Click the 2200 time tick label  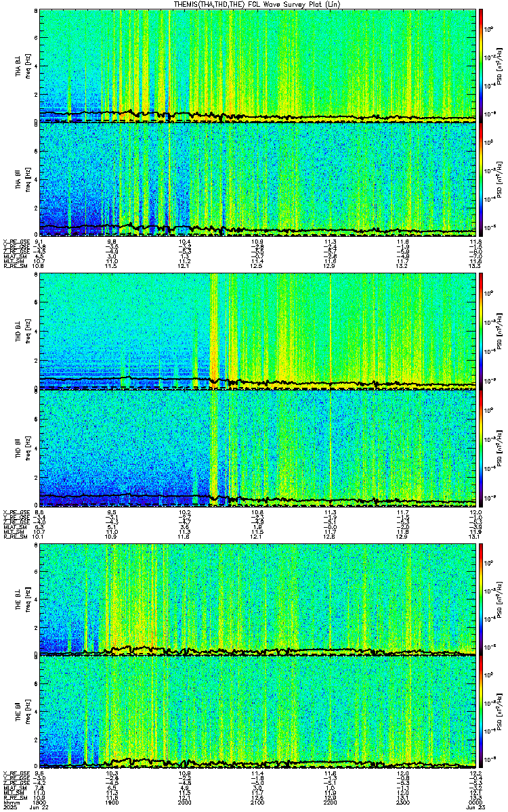click(x=331, y=802)
